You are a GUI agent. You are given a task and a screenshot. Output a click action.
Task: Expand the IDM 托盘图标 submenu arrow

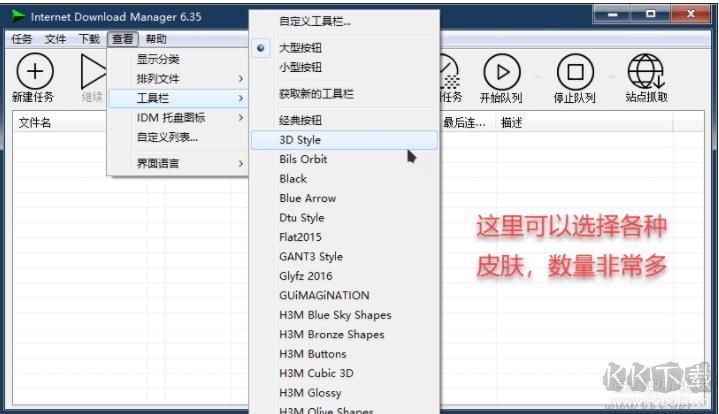click(240, 118)
